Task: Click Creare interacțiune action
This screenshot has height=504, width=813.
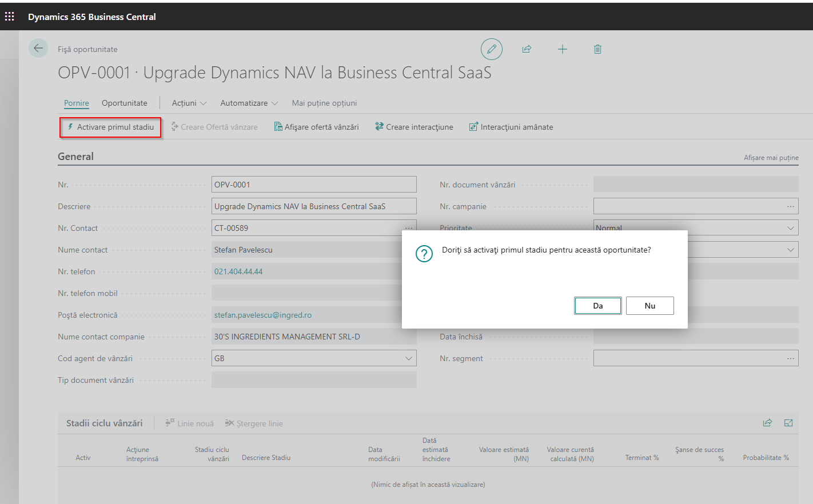Action: coord(414,127)
